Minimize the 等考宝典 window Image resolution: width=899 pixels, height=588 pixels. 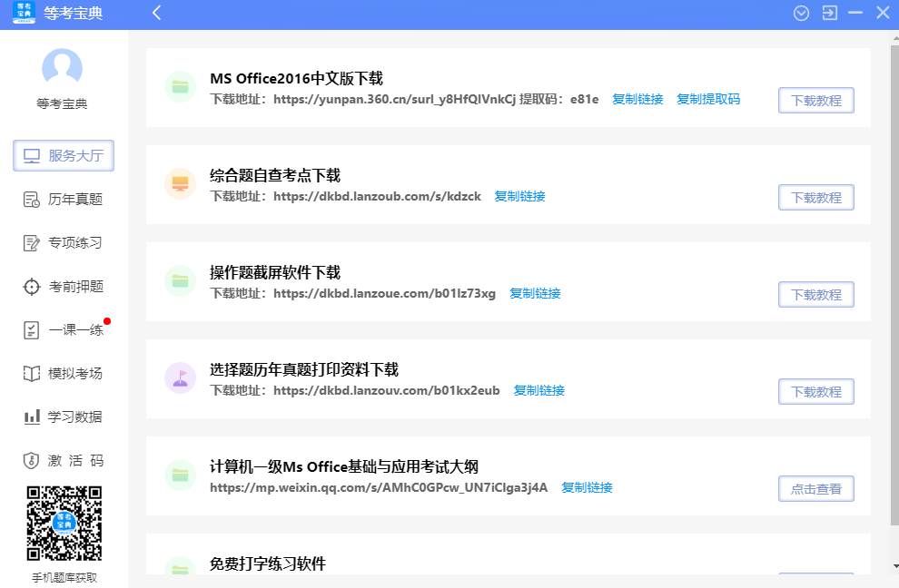(x=855, y=13)
